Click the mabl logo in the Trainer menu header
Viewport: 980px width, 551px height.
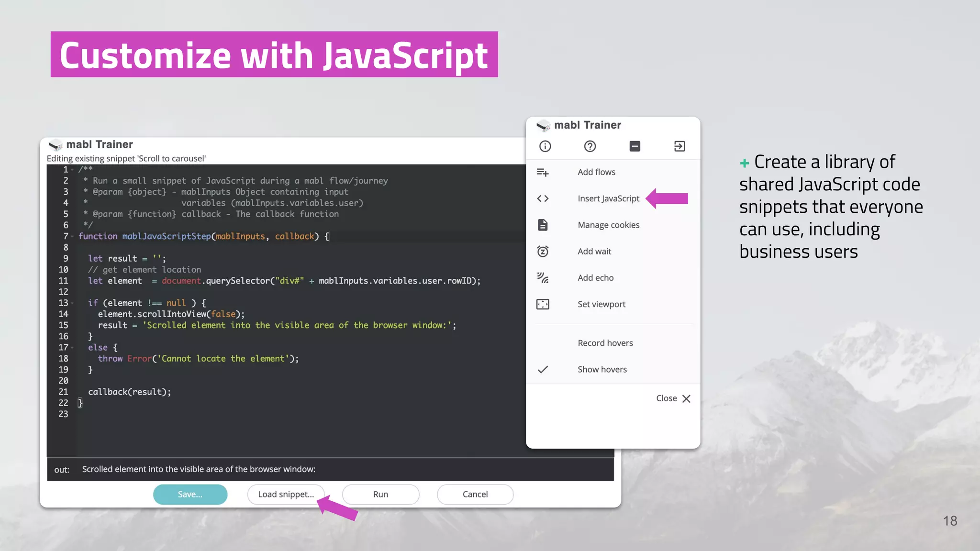(543, 126)
